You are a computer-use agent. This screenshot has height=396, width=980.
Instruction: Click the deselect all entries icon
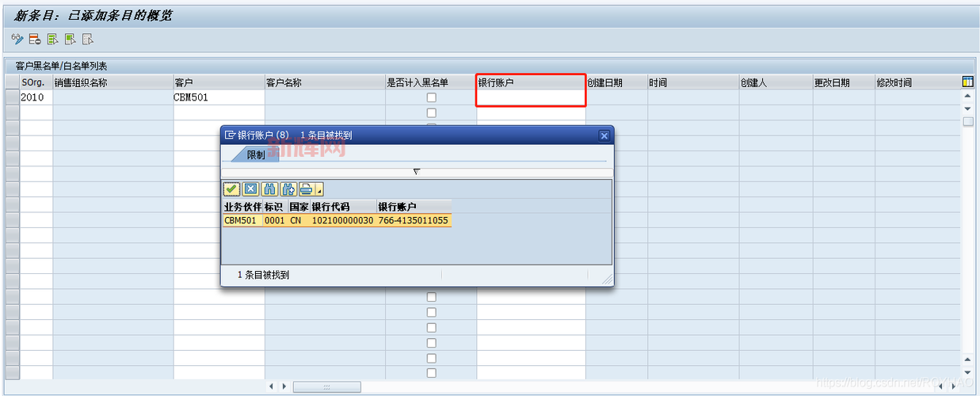(87, 39)
